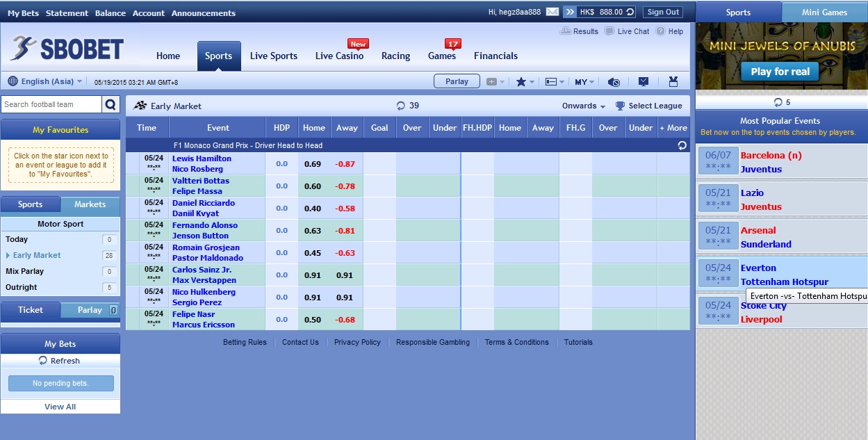Image resolution: width=868 pixels, height=440 pixels.
Task: Click the Early Market football player icon
Action: [x=140, y=106]
